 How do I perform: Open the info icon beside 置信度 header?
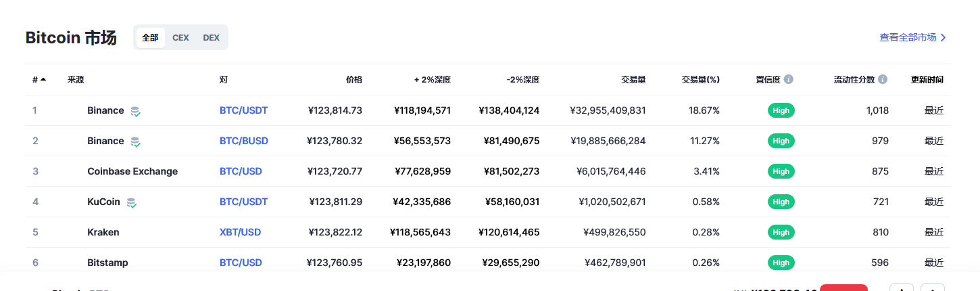(789, 79)
